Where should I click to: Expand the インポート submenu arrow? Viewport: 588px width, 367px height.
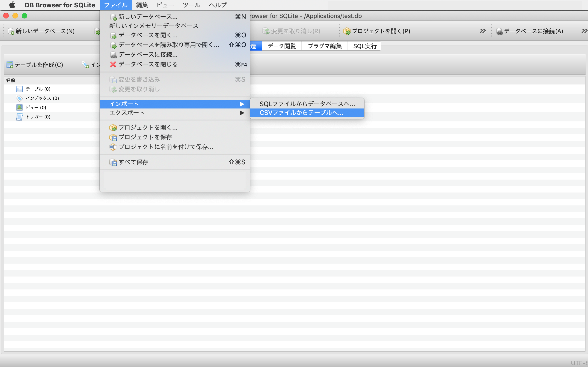242,104
